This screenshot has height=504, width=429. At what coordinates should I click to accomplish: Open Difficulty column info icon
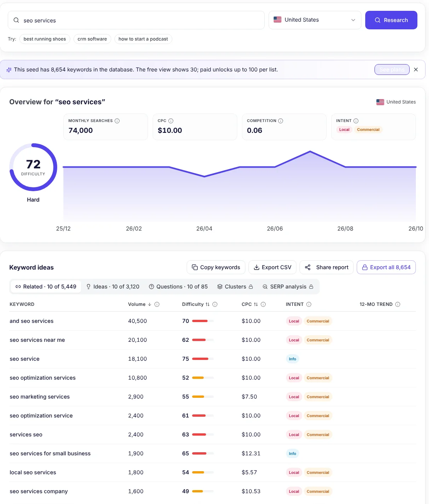pos(215,304)
